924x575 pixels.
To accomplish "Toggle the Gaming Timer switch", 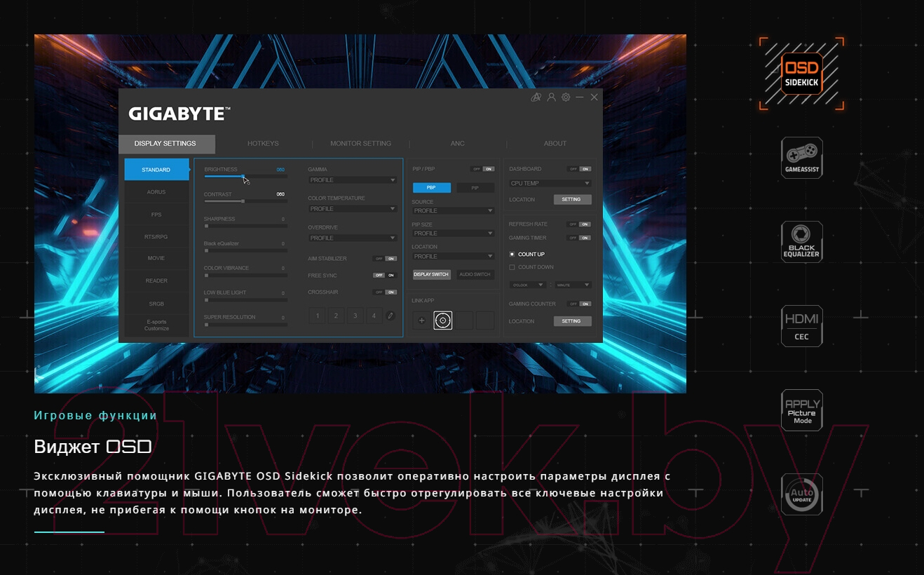I will coord(579,238).
